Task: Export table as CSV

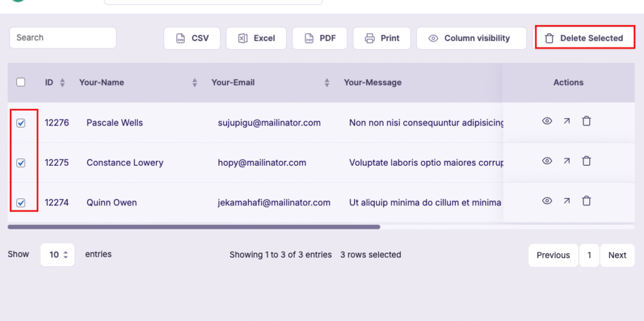Action: [x=192, y=38]
